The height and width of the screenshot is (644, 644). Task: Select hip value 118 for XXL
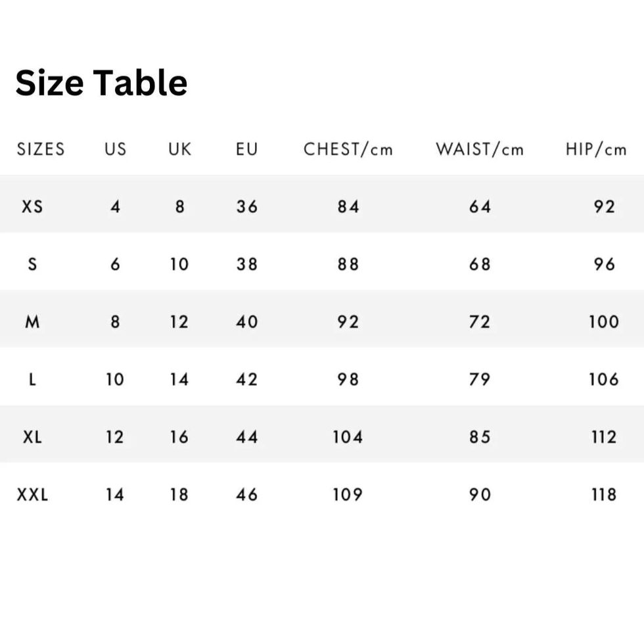click(x=604, y=494)
